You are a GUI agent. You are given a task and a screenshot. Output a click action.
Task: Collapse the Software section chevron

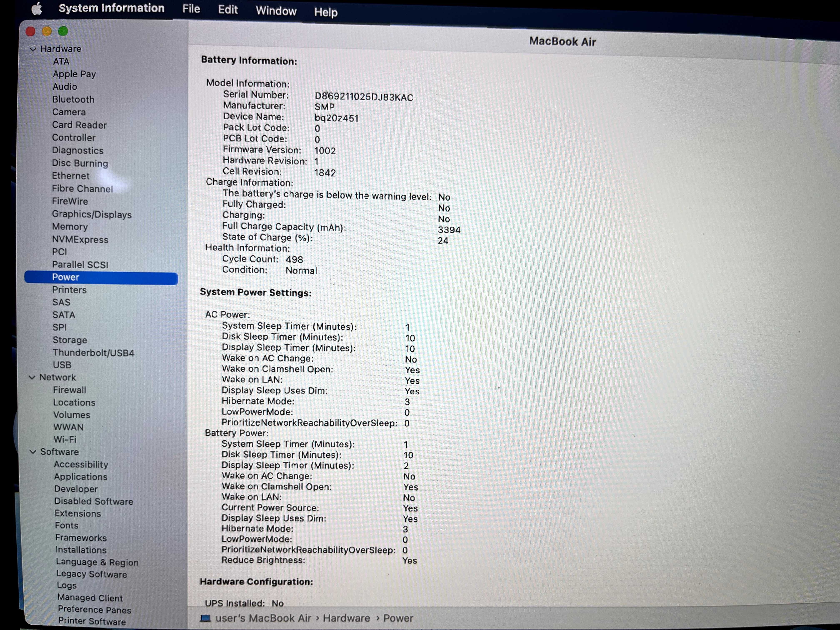pos(33,451)
